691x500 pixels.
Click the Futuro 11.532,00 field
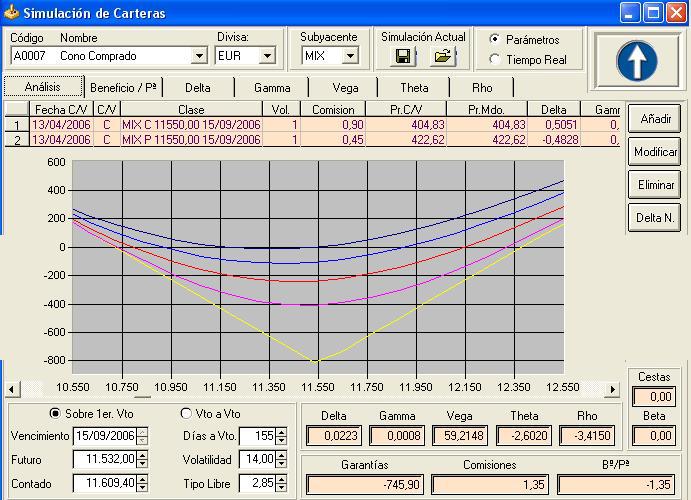pos(105,459)
